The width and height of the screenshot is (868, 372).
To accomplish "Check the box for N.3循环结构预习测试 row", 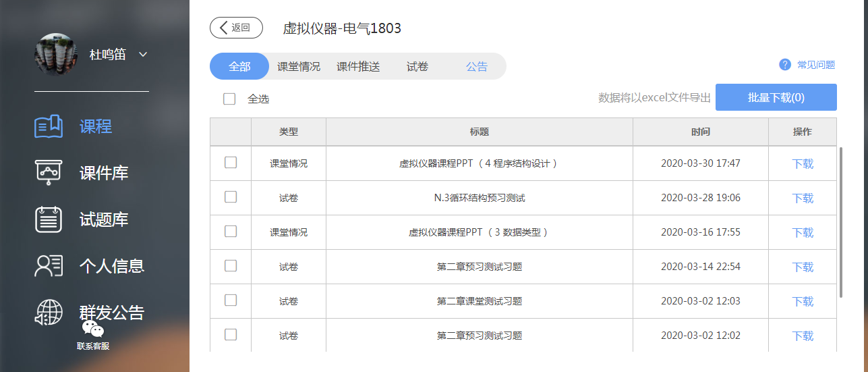I will point(231,197).
